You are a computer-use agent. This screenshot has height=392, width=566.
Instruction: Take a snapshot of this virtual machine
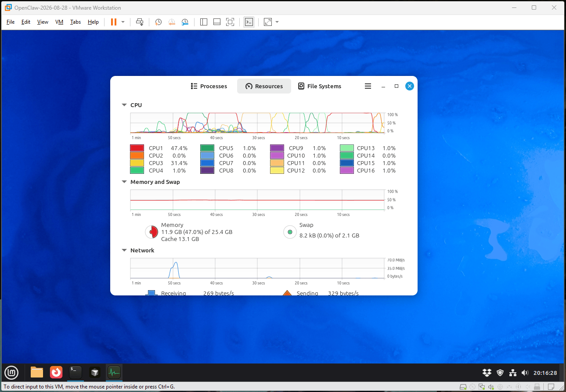(158, 22)
